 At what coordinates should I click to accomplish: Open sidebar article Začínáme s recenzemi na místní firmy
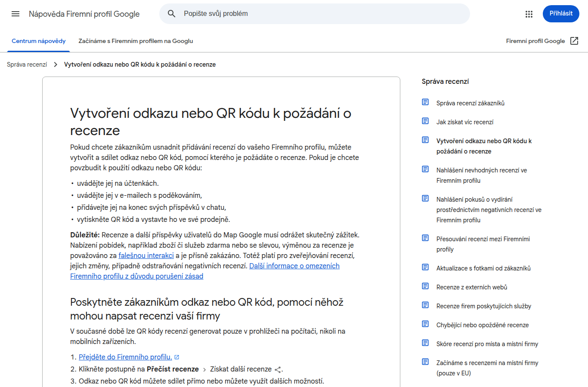coord(487,368)
